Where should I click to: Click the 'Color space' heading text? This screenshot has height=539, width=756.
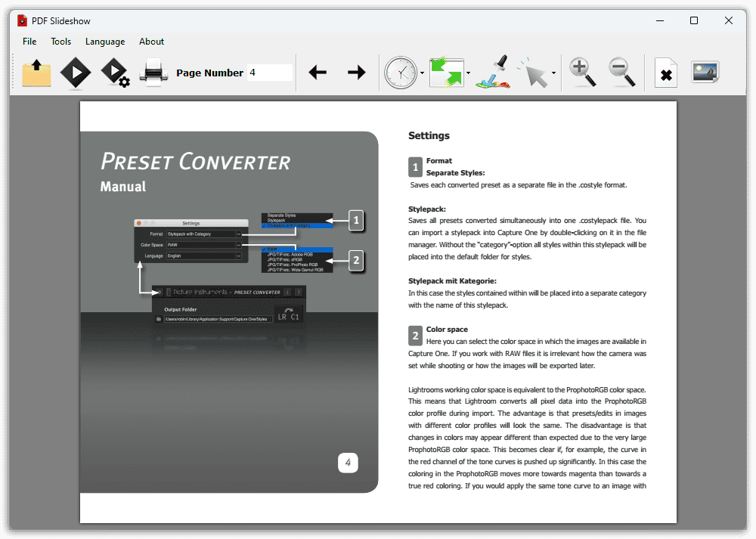point(447,330)
